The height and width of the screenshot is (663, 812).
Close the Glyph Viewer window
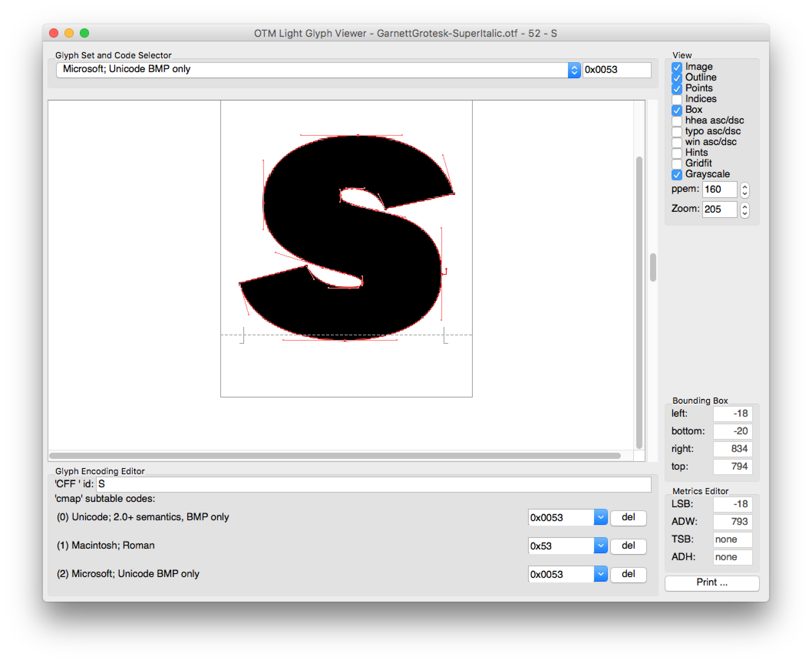click(x=54, y=33)
